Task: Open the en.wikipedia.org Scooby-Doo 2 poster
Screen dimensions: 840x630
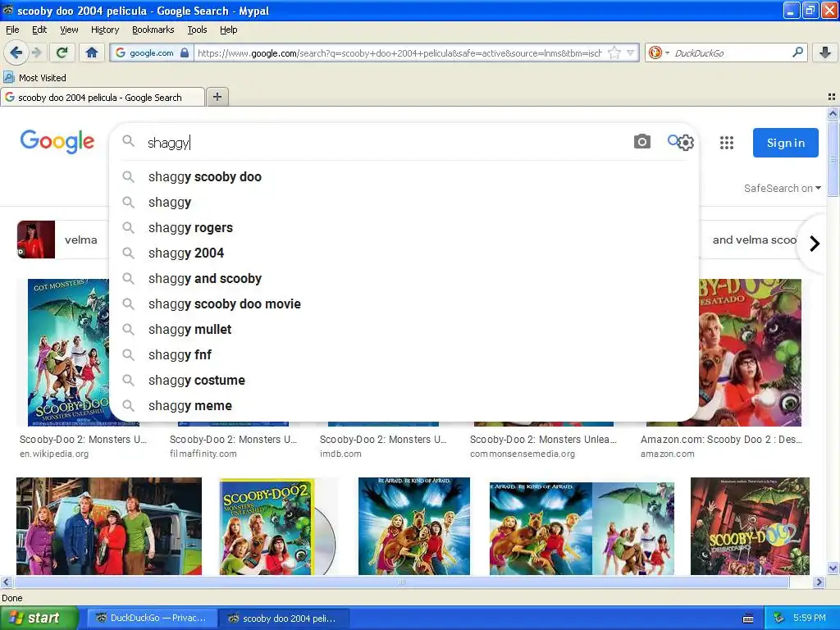Action: click(68, 352)
